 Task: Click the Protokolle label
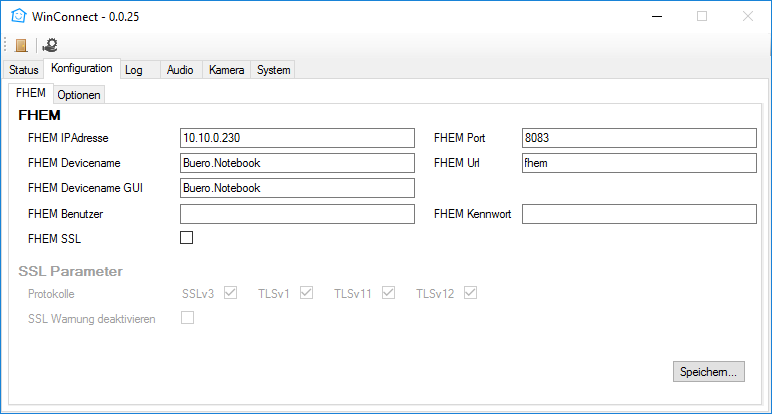point(51,294)
